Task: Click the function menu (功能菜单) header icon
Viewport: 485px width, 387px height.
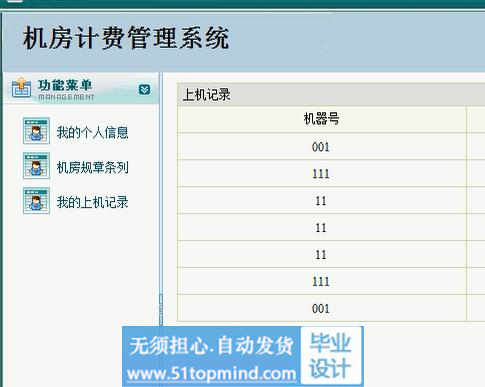Action: [21, 88]
